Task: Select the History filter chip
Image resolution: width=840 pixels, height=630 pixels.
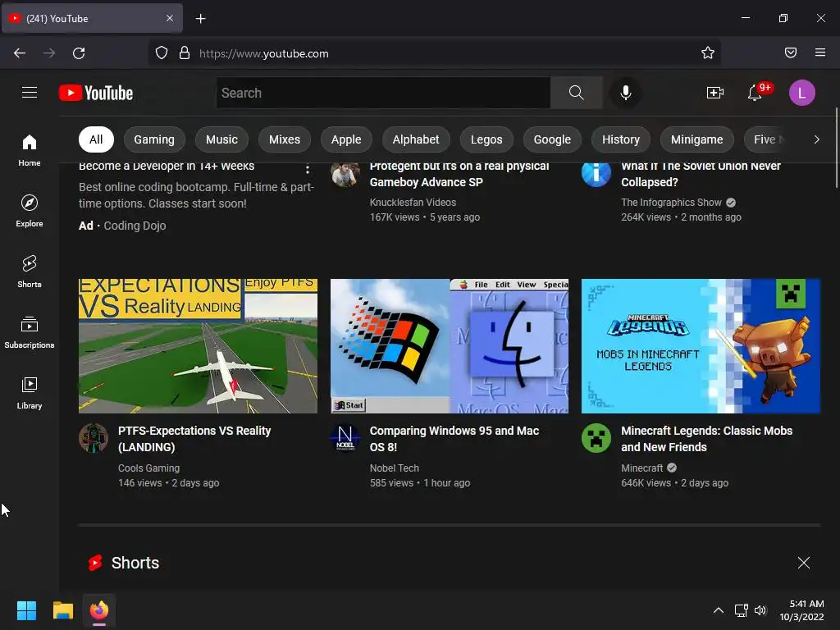Action: (x=620, y=139)
